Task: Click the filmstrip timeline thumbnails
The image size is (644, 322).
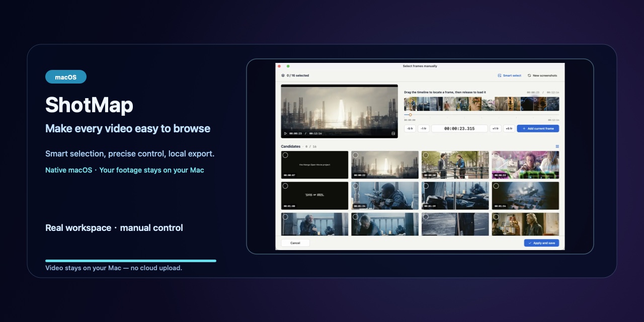Action: (x=481, y=104)
